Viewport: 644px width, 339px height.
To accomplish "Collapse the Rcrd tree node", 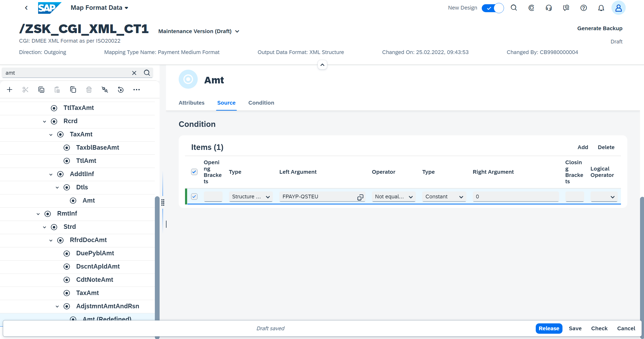I will pyautogui.click(x=44, y=122).
